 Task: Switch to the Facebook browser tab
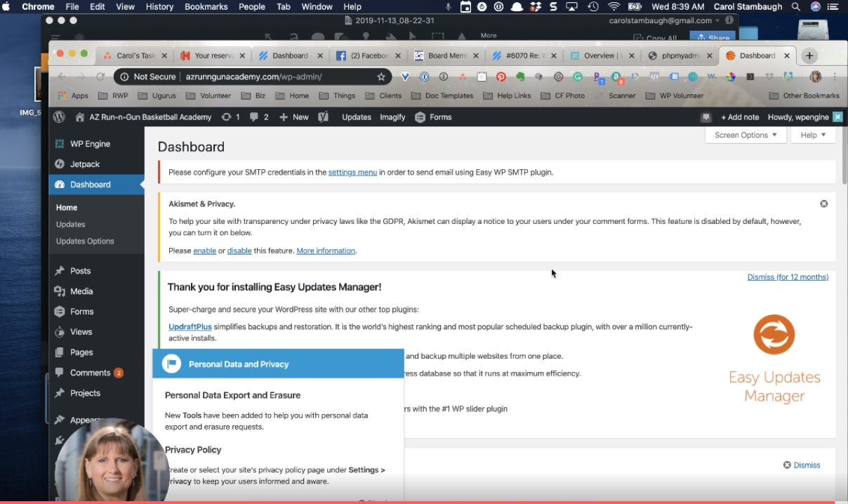[367, 55]
